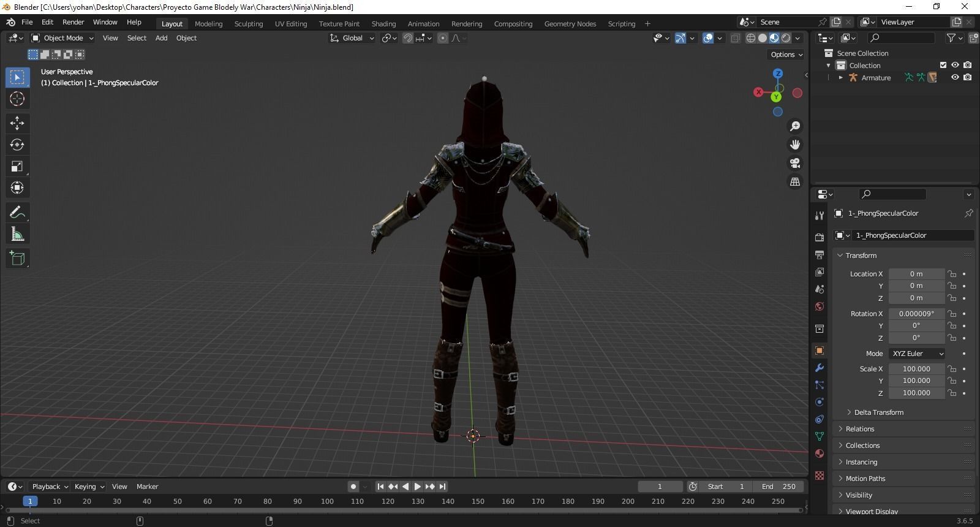Open the Physics properties tab

[820, 402]
